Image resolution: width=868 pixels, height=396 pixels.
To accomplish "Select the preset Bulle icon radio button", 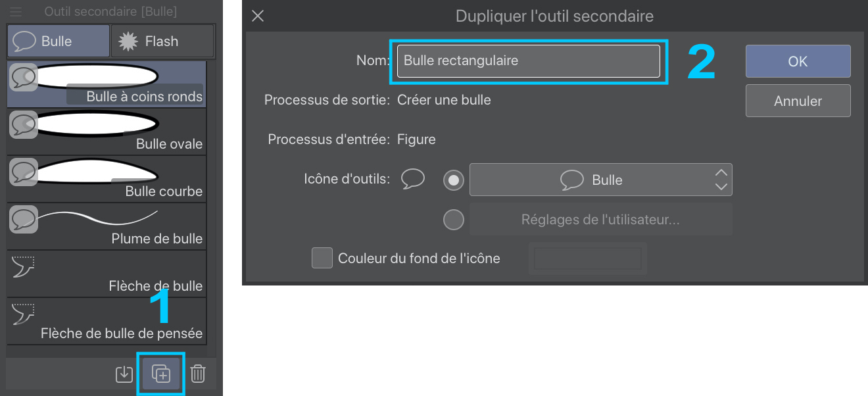I will [x=454, y=180].
